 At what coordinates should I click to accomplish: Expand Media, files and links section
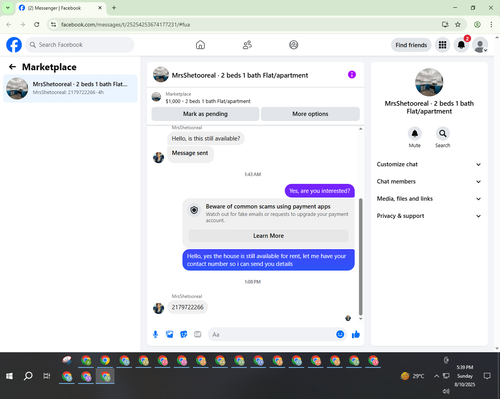pos(429,199)
